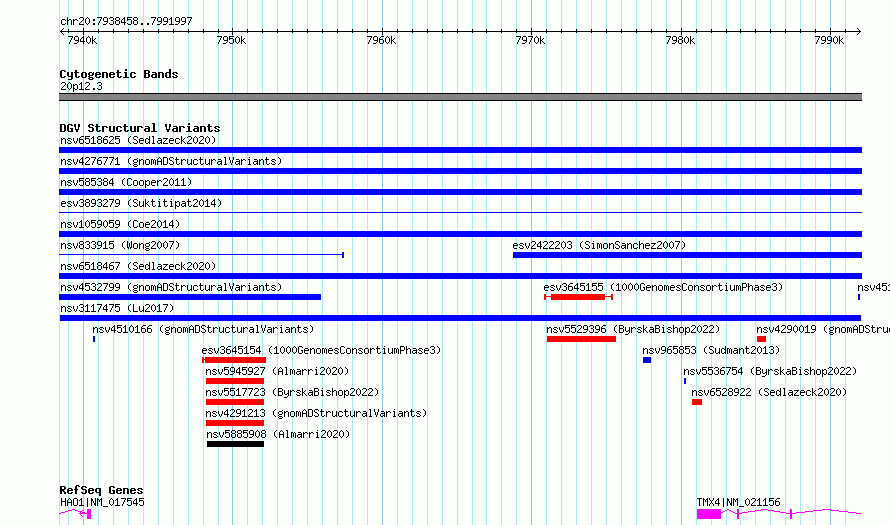Click the RefSeq Genes track title
The image size is (890, 525).
101,490
